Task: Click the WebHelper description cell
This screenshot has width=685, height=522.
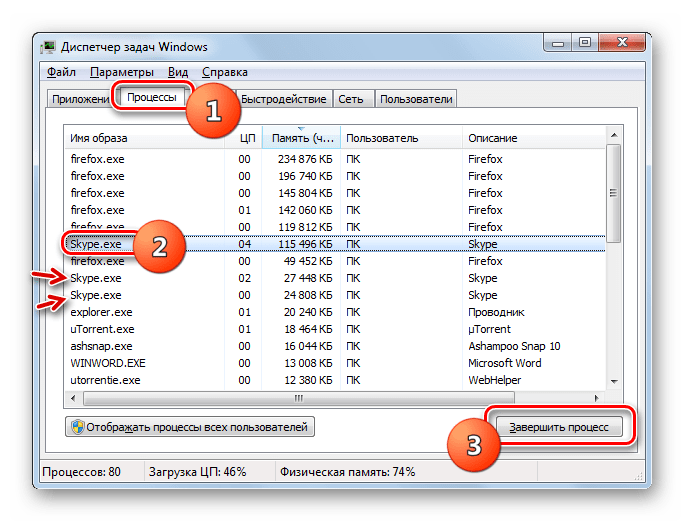Action: point(495,380)
